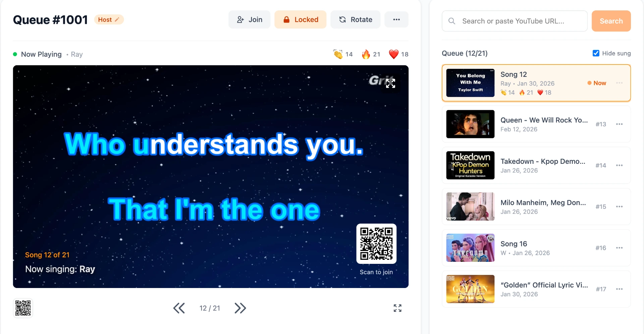Select Queen - We Will Rock You entry
Viewport: 644px width, 334px height.
click(536, 124)
